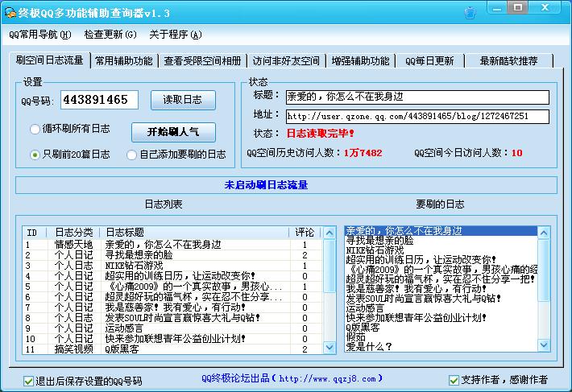This screenshot has height=392, width=572.
Task: Click the history visitor count 1万7482
Action: pyautogui.click(x=363, y=153)
